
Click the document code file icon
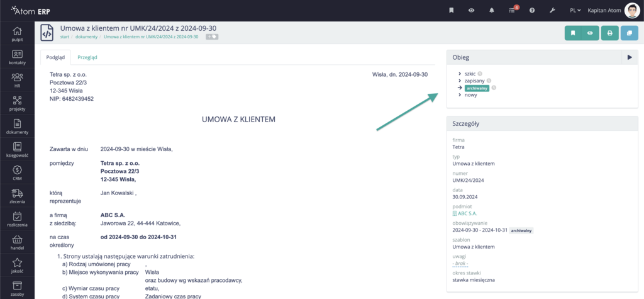click(47, 33)
